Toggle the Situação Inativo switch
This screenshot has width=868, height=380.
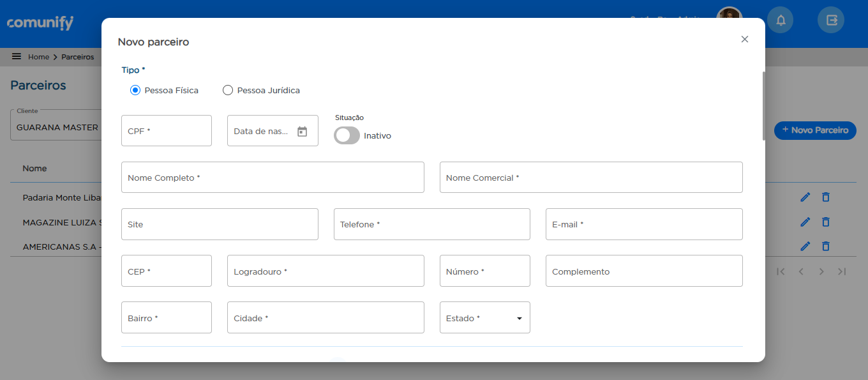click(347, 135)
